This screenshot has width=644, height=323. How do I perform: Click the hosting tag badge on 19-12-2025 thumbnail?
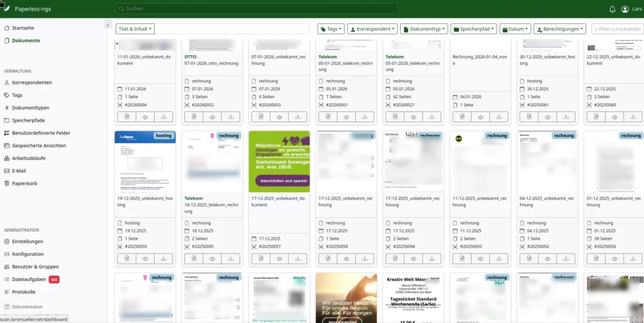tap(164, 135)
